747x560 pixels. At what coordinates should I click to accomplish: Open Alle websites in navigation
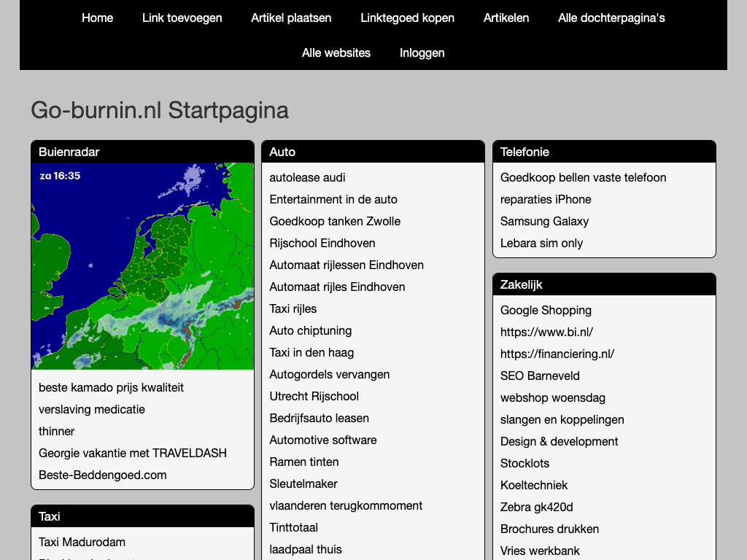336,52
